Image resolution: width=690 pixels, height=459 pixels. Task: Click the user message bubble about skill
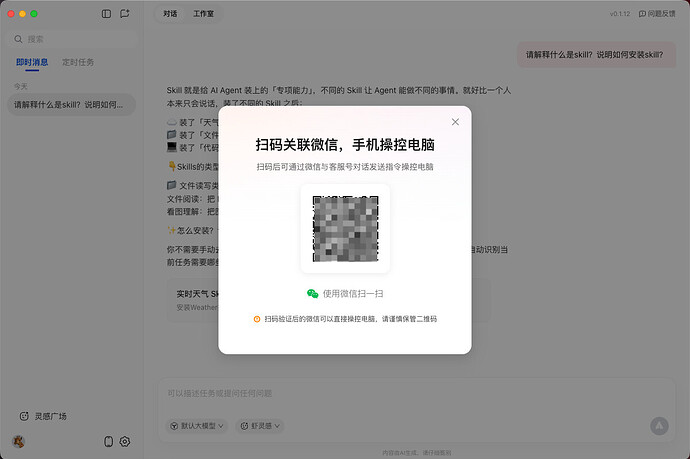pyautogui.click(x=596, y=55)
